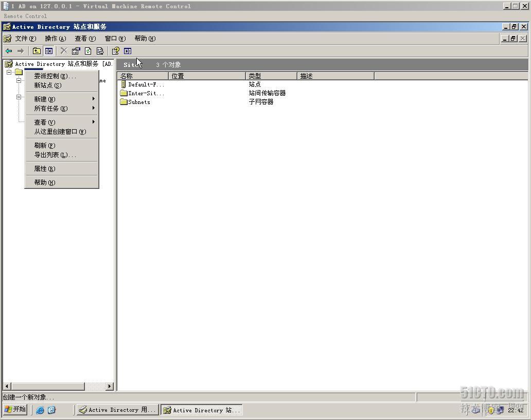Click the 站间传输容器 type cell
The height and width of the screenshot is (420, 531).
click(x=267, y=93)
